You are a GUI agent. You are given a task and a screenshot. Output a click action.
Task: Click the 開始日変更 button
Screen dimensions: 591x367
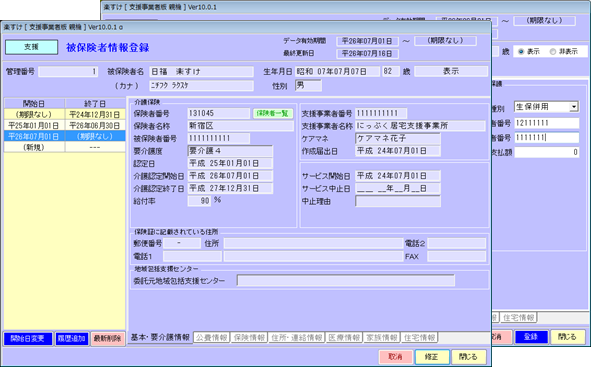pyautogui.click(x=28, y=339)
